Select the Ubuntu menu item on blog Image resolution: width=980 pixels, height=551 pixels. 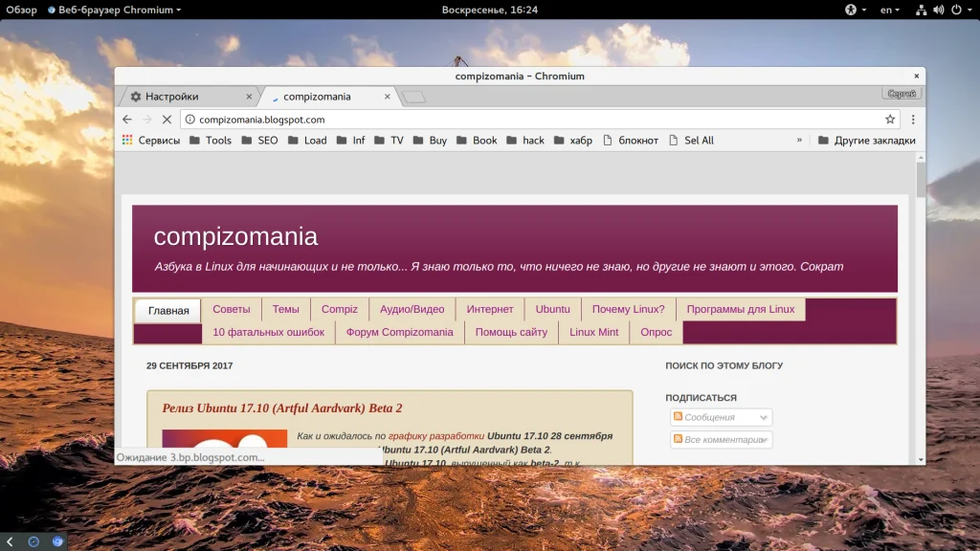[552, 309]
